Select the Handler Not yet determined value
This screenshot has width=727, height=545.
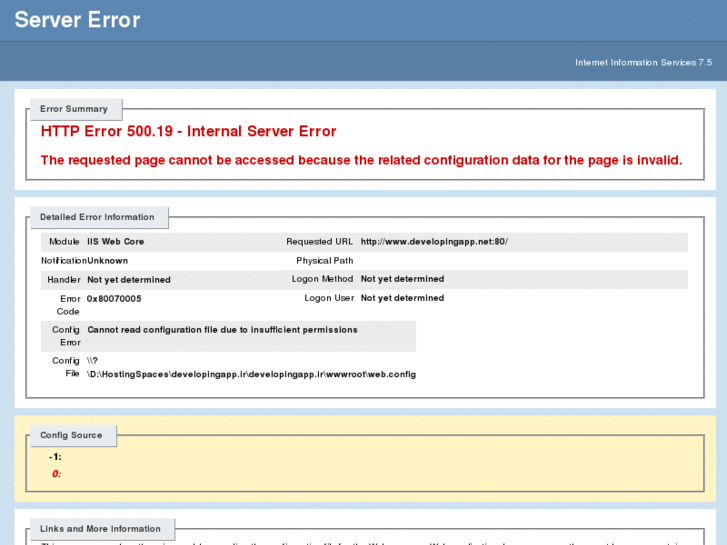click(x=129, y=280)
